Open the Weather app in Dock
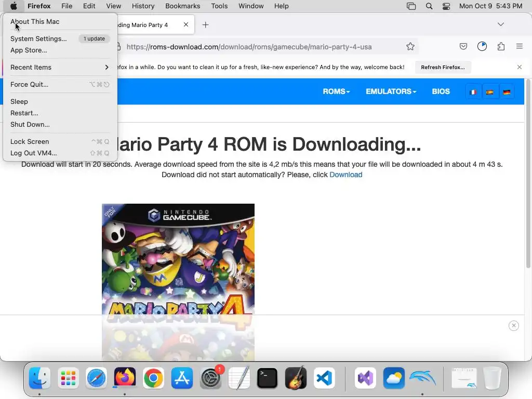 pyautogui.click(x=394, y=378)
